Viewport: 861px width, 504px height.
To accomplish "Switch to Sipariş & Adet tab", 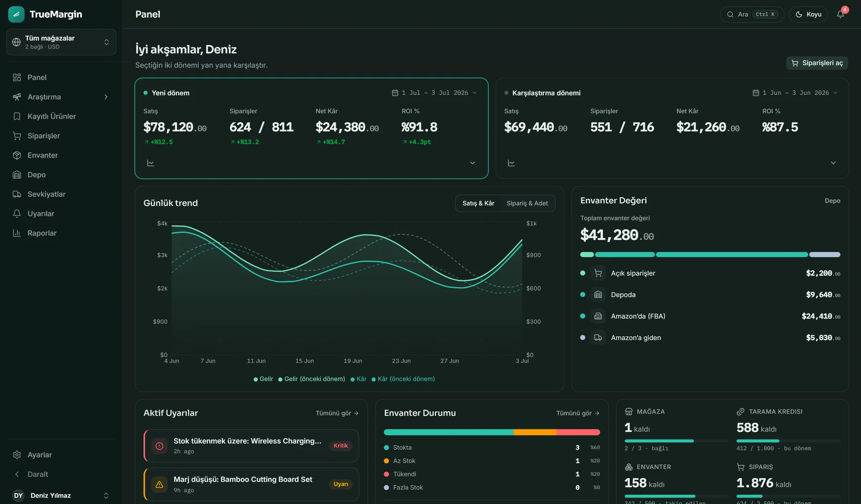I will [527, 203].
